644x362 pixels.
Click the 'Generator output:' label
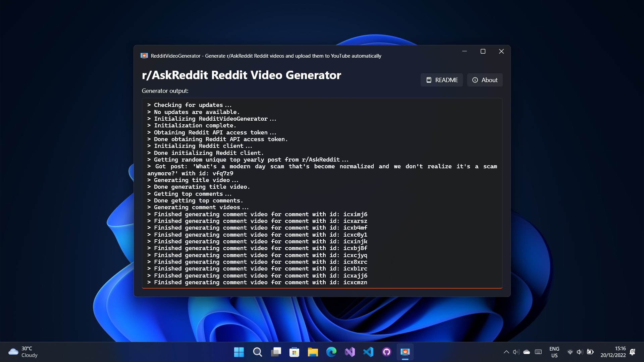point(165,91)
